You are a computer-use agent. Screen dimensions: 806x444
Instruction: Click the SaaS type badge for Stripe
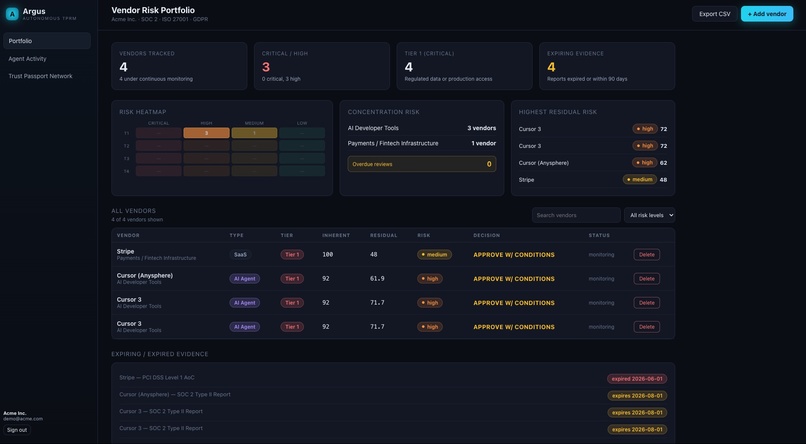click(240, 254)
